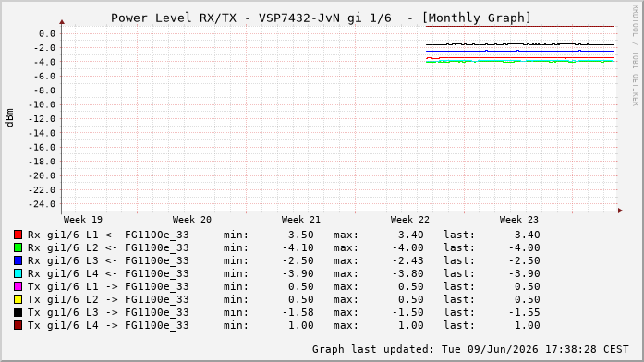Click Rx L3 max value -2.43

(407, 261)
